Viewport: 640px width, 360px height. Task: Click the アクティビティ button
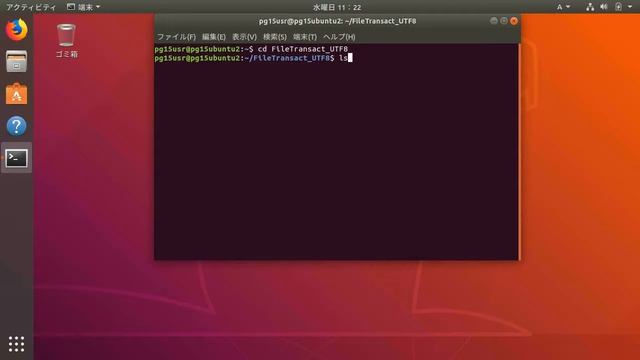31,7
